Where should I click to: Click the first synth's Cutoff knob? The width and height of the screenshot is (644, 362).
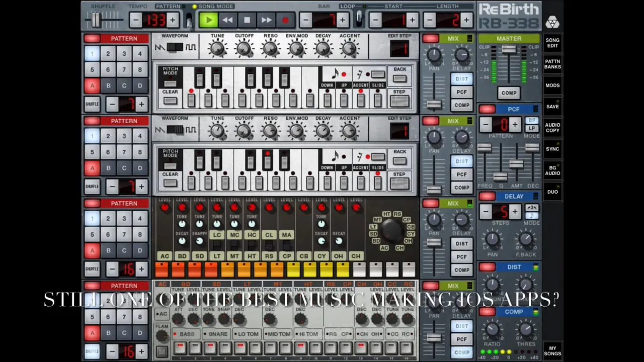click(244, 48)
